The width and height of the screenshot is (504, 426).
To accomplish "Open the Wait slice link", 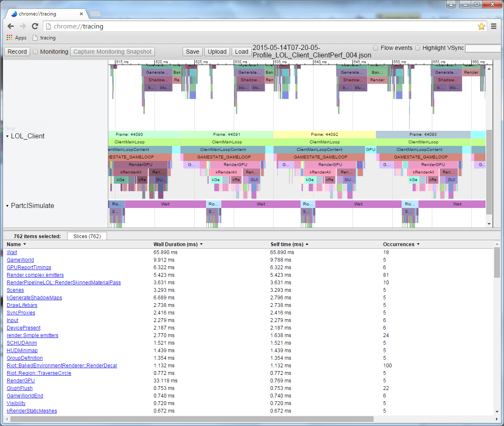I will (x=12, y=252).
